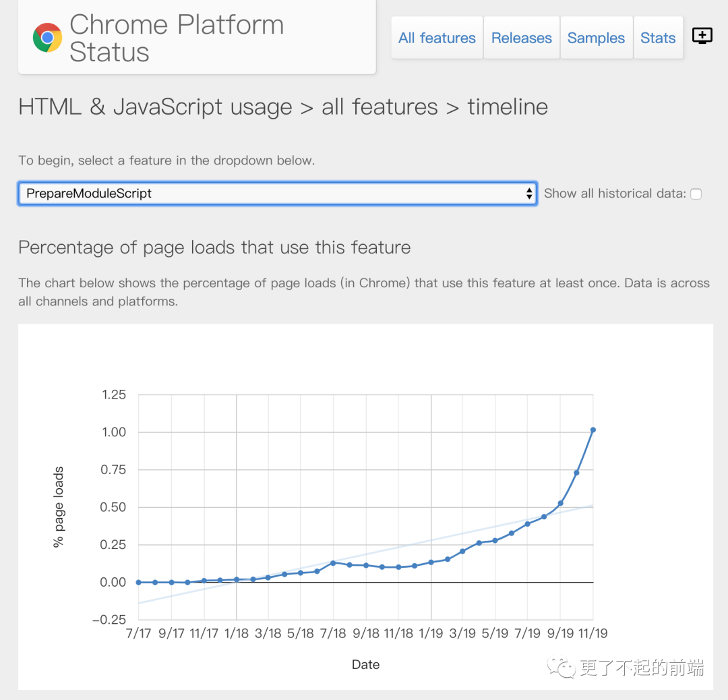Click the 3/19 data point on chart

click(462, 552)
